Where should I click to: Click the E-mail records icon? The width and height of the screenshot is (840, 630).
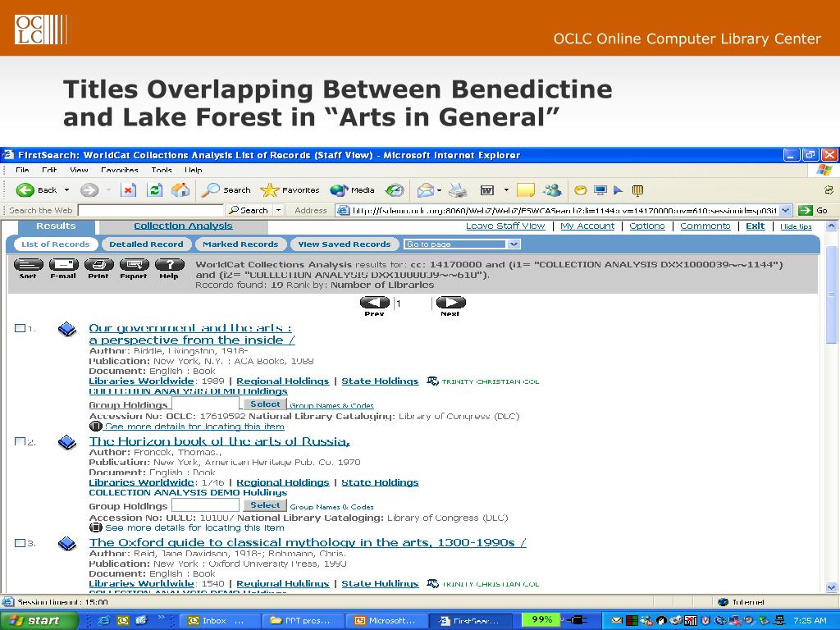(63, 265)
